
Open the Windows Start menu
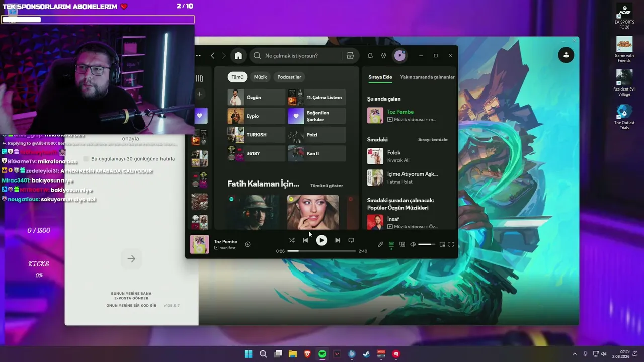pyautogui.click(x=248, y=354)
